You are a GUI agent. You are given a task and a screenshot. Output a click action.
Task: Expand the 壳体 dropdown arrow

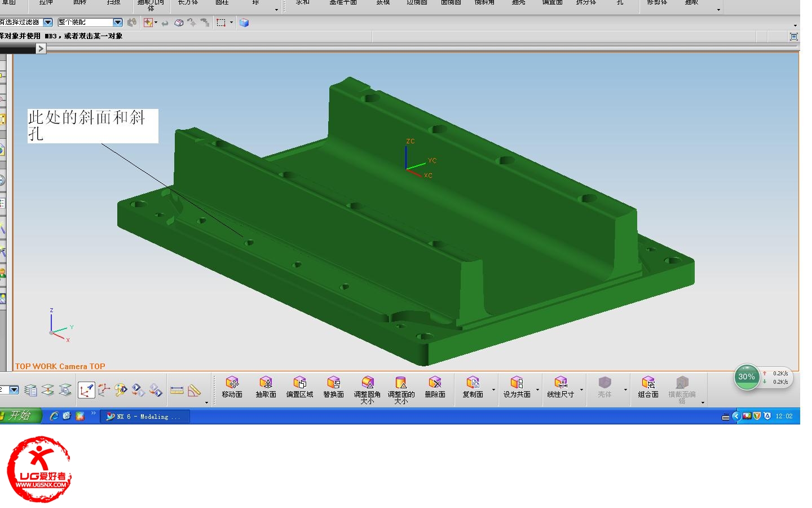click(625, 389)
